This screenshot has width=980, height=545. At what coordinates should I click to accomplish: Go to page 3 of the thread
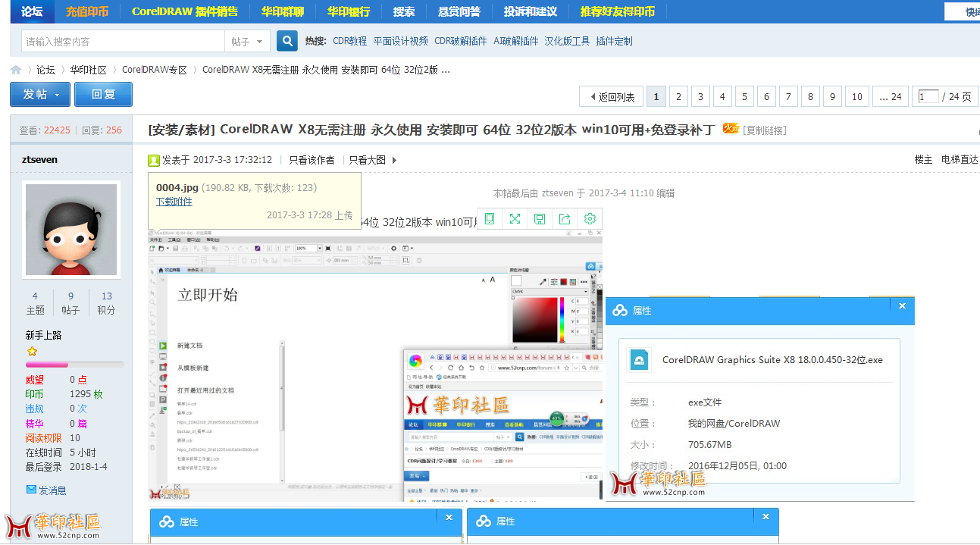(x=701, y=96)
